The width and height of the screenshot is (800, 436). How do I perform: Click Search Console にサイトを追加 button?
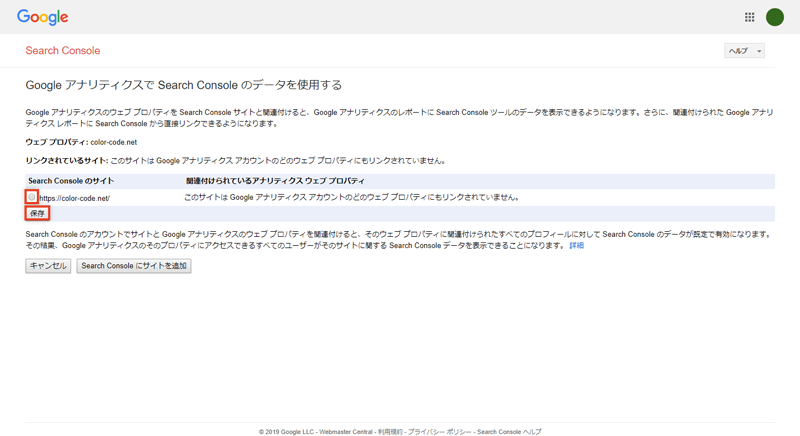pos(134,266)
